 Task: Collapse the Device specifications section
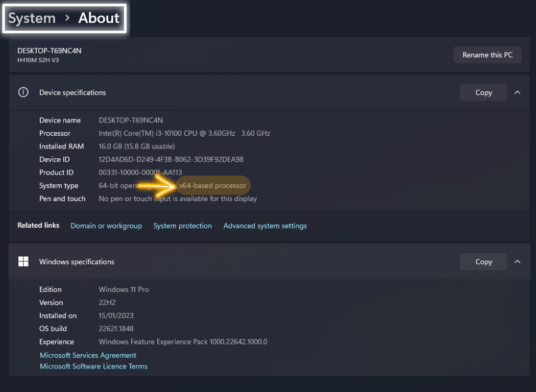point(517,92)
